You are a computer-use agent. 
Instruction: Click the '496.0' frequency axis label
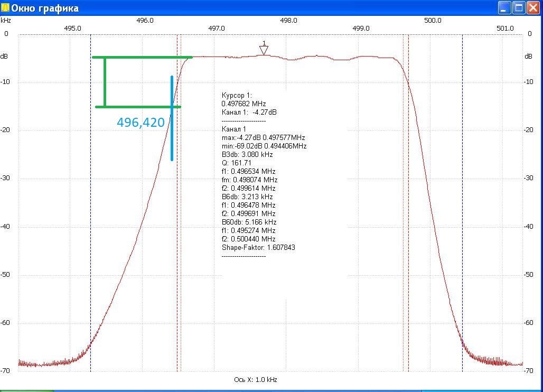coord(145,21)
